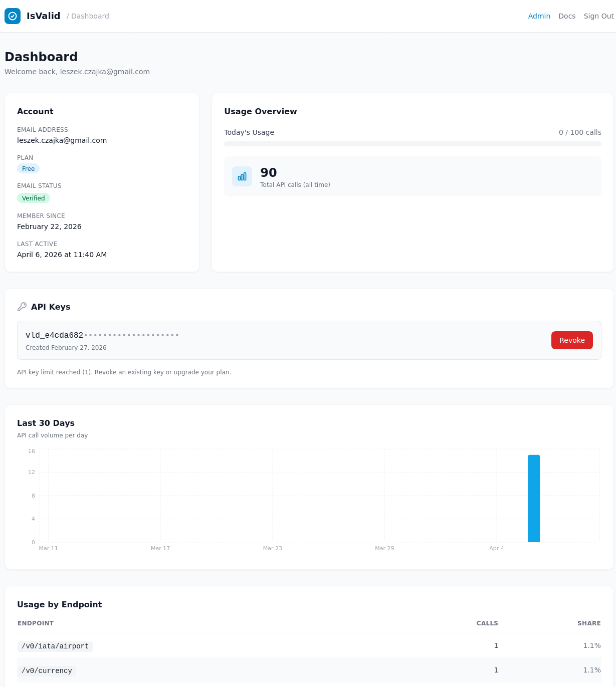Image resolution: width=616 pixels, height=687 pixels.
Task: Click the Dashboard breadcrumb text
Action: click(90, 16)
